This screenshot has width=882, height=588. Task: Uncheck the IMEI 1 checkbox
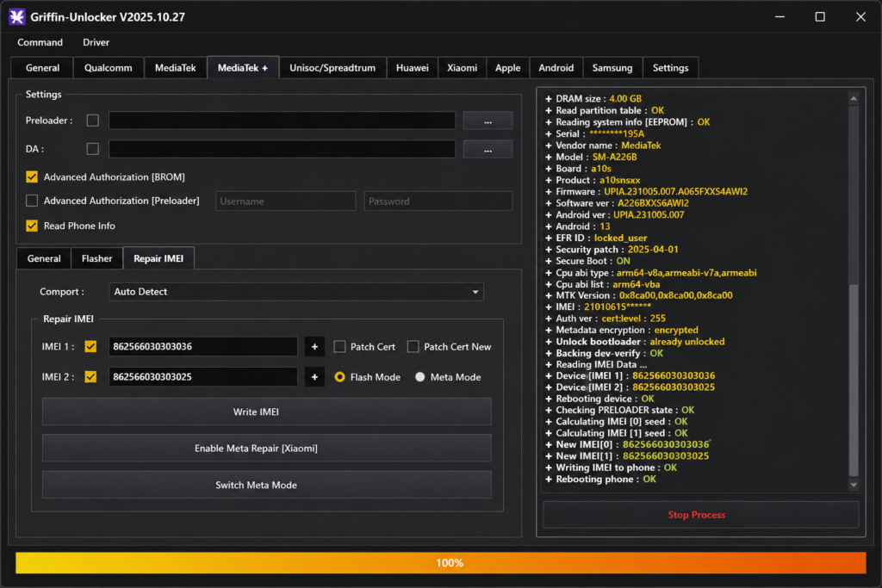tap(90, 347)
